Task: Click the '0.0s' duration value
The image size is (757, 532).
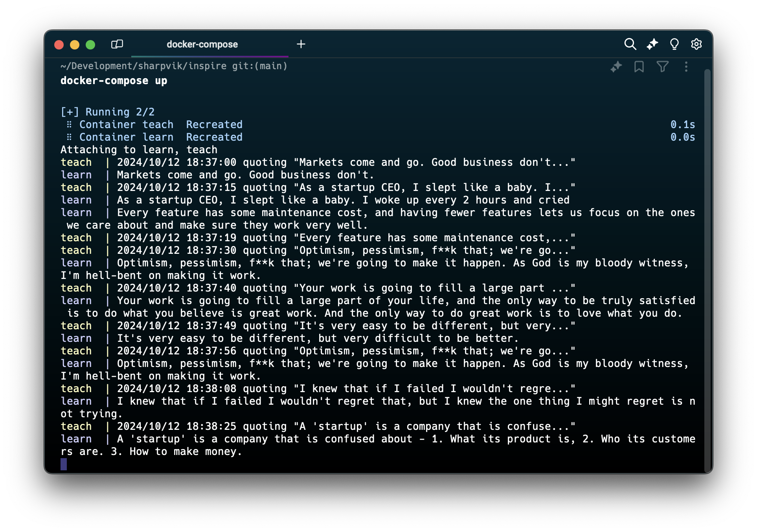Action: 683,137
